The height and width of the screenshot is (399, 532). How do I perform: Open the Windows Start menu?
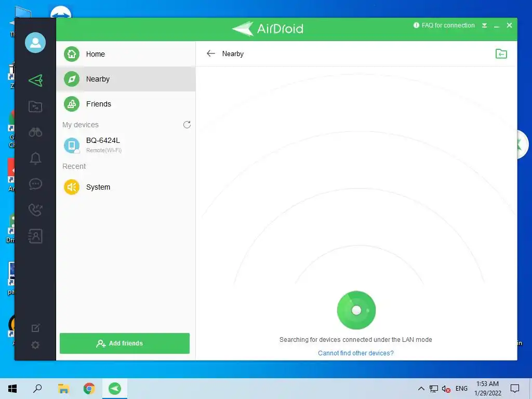pyautogui.click(x=12, y=389)
